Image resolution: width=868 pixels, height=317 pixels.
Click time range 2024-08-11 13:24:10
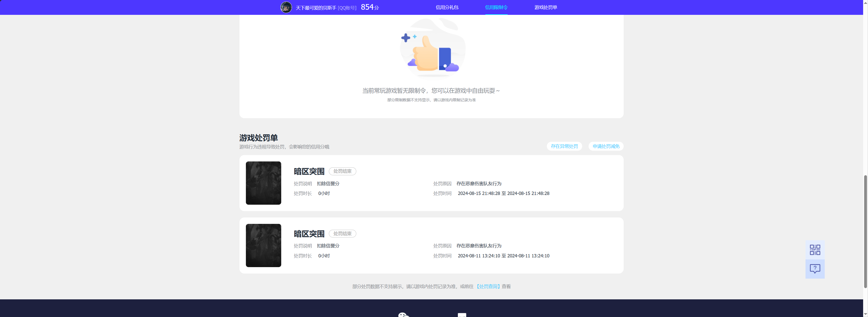point(504,256)
